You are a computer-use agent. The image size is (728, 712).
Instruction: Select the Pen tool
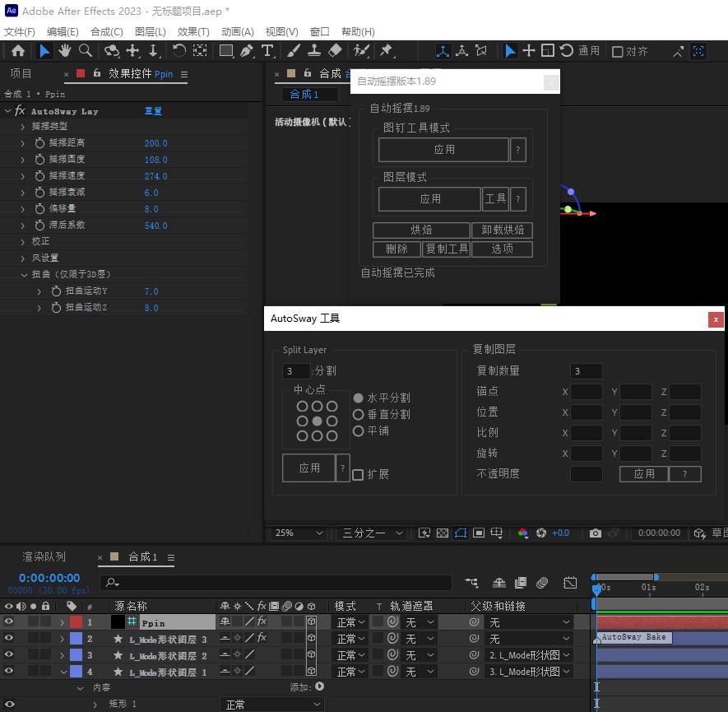coord(247,51)
